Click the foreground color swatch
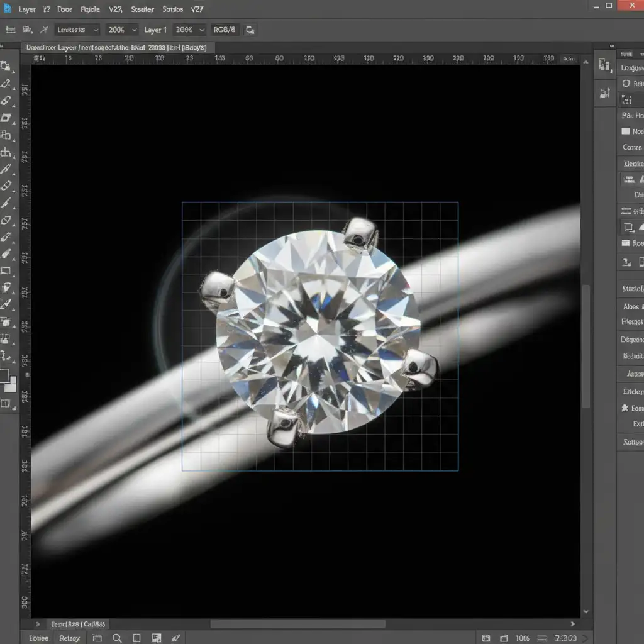Viewport: 644px width, 644px height. coord(4,375)
